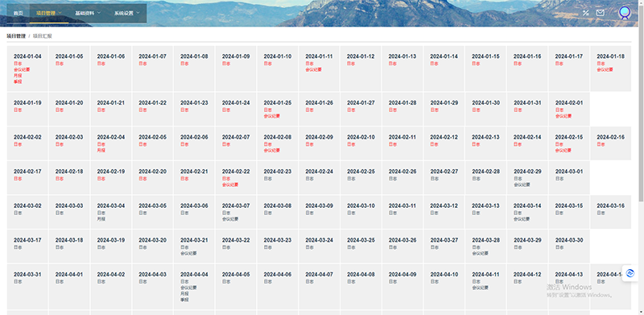Open the user avatar icon
Viewport: 644px width, 315px height.
point(625,13)
